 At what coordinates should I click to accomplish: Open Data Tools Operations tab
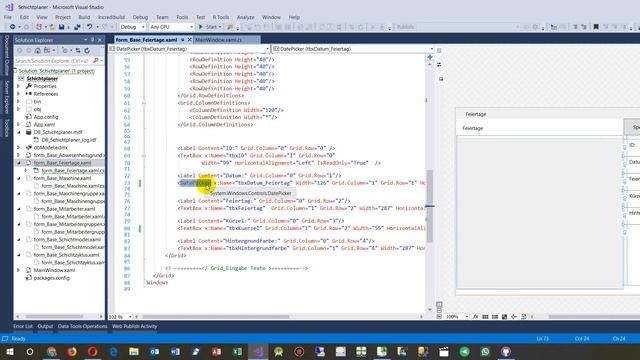point(82,326)
